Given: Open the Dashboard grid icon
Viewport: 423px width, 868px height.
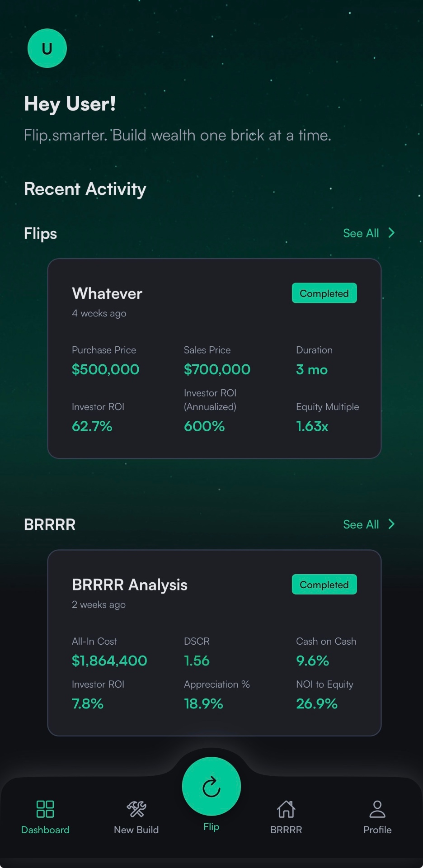Looking at the screenshot, I should (45, 809).
